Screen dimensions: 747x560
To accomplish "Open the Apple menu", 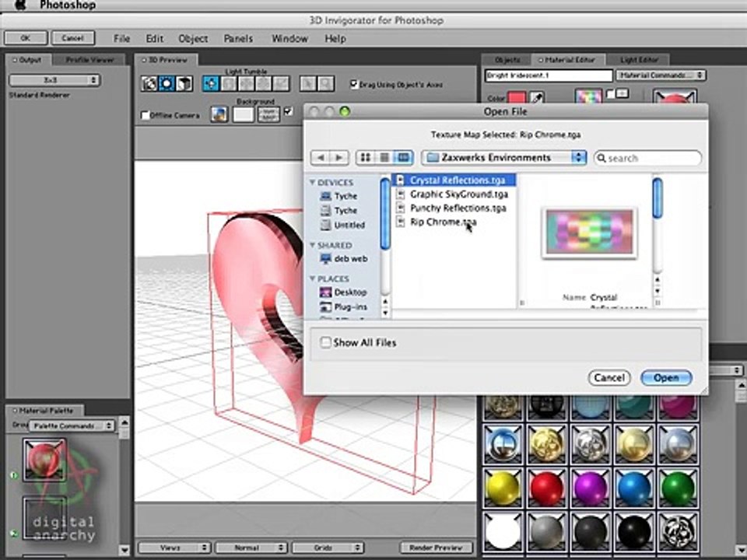I will 20,5.
